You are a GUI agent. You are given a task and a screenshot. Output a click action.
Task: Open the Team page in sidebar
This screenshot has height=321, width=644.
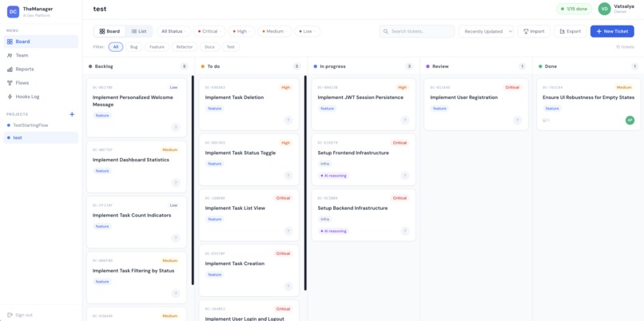41,55
